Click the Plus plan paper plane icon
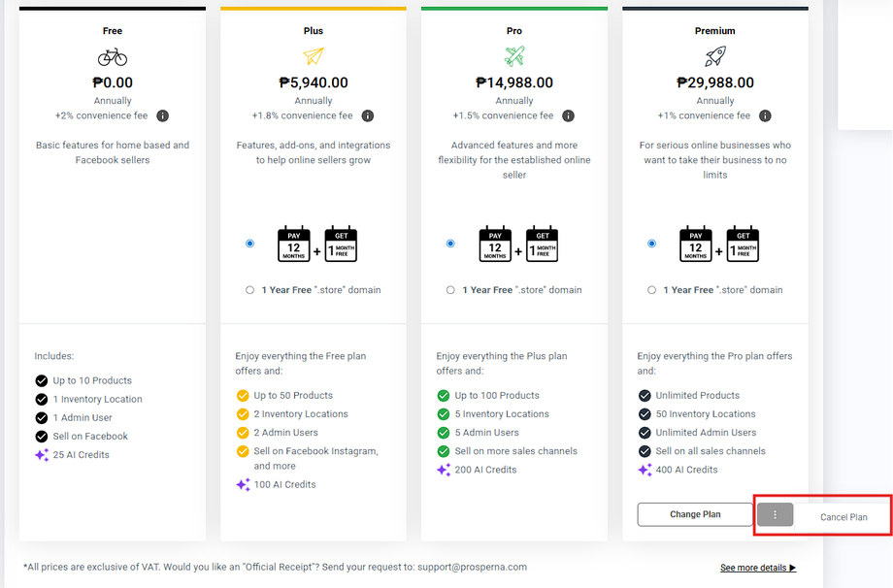This screenshot has width=893, height=588. (x=314, y=56)
